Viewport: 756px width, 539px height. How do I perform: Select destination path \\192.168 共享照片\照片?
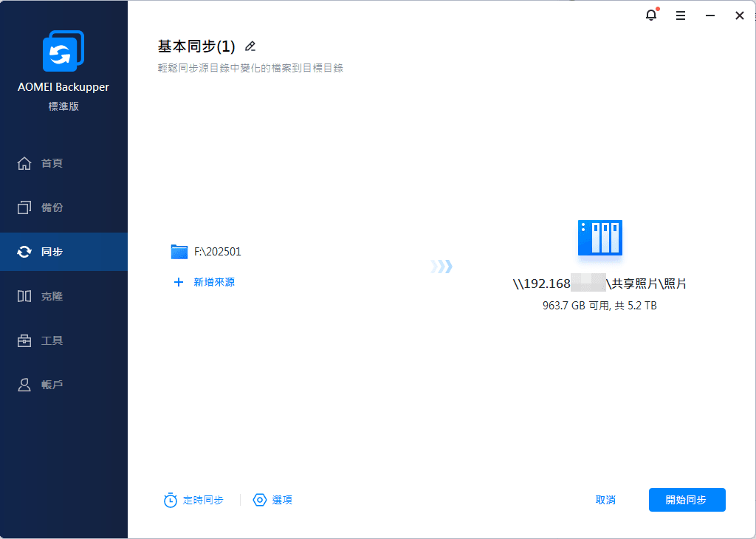(599, 284)
